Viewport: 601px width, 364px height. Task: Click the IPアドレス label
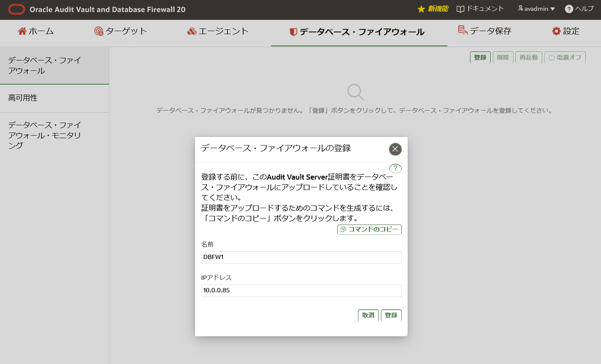click(x=217, y=278)
